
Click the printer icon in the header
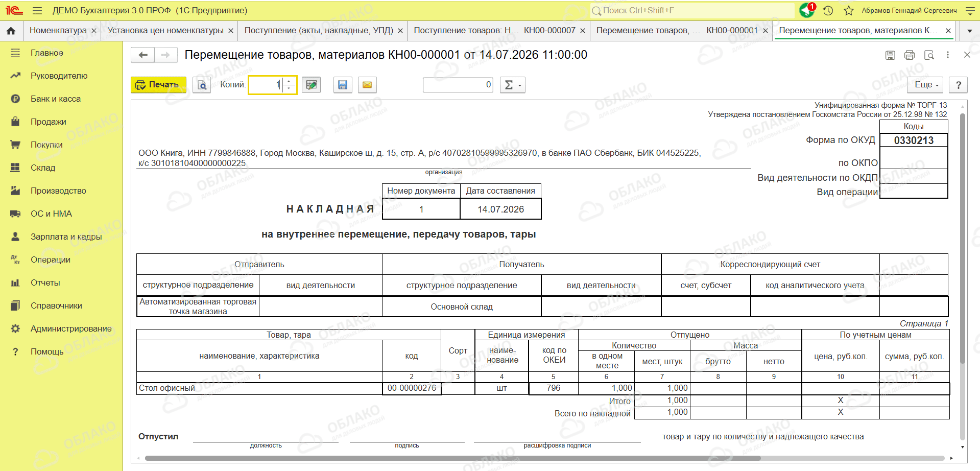pos(910,55)
